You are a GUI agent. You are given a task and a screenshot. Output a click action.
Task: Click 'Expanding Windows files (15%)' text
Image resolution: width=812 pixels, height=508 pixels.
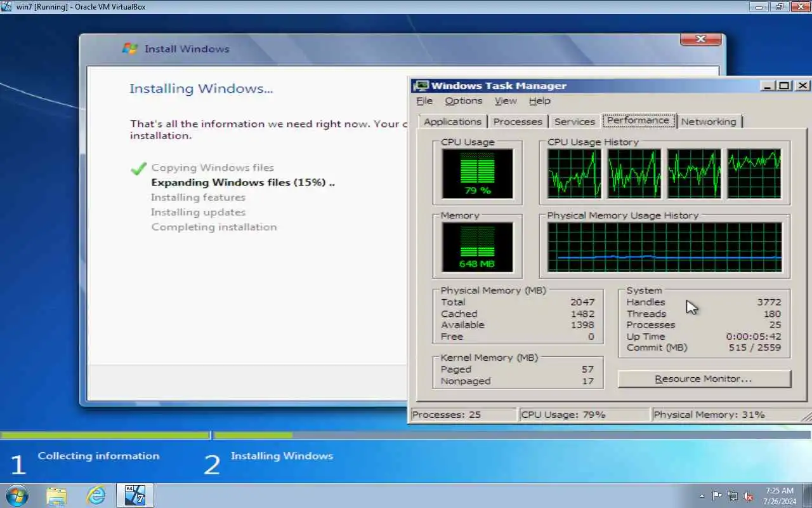pos(243,183)
